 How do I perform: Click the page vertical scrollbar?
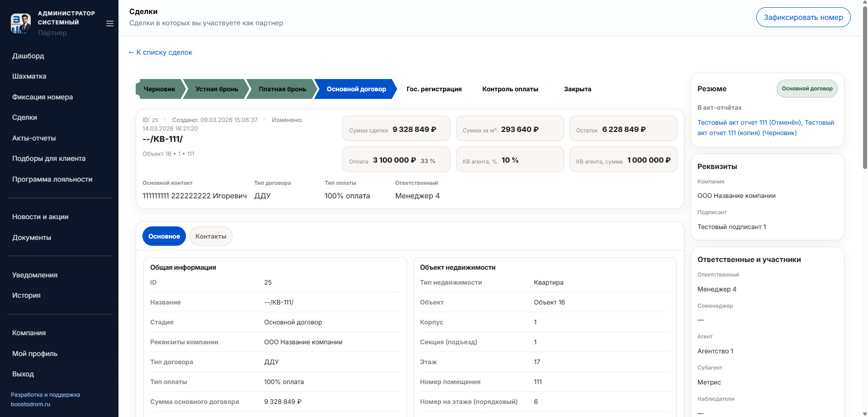click(x=865, y=90)
